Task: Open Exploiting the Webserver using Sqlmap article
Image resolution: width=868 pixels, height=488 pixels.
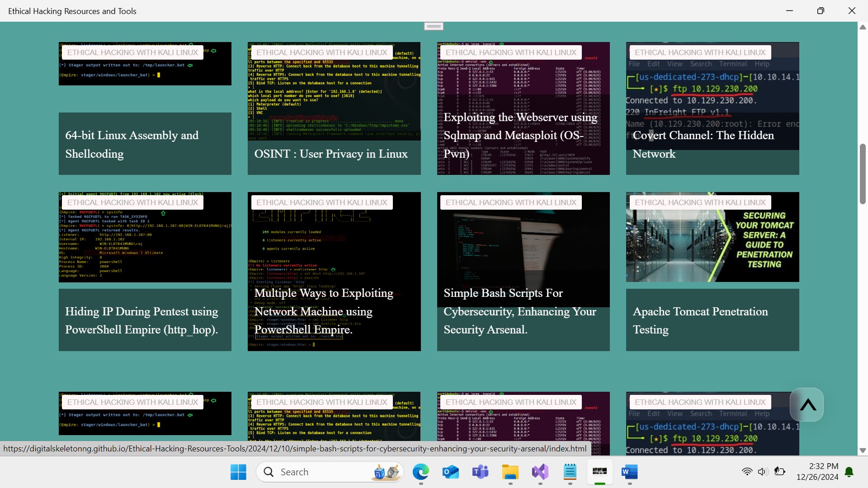Action: 520,135
